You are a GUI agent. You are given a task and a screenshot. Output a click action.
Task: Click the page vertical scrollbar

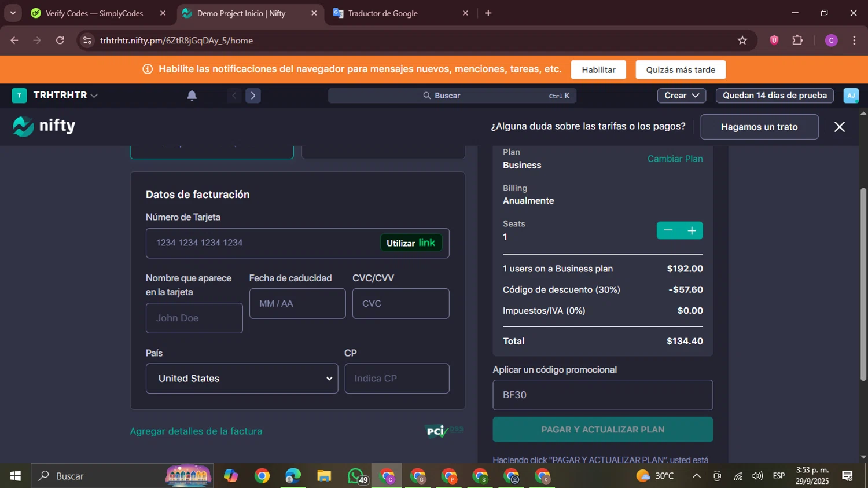[863, 284]
